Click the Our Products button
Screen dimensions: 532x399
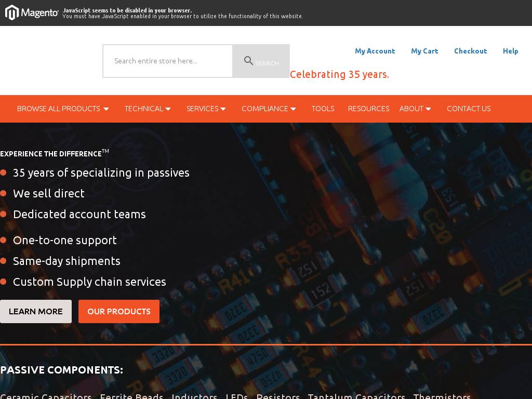point(119,311)
